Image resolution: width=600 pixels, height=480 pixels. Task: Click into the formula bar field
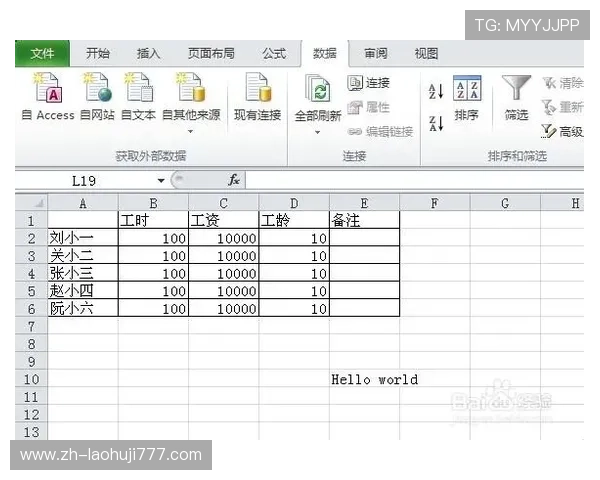click(x=414, y=180)
